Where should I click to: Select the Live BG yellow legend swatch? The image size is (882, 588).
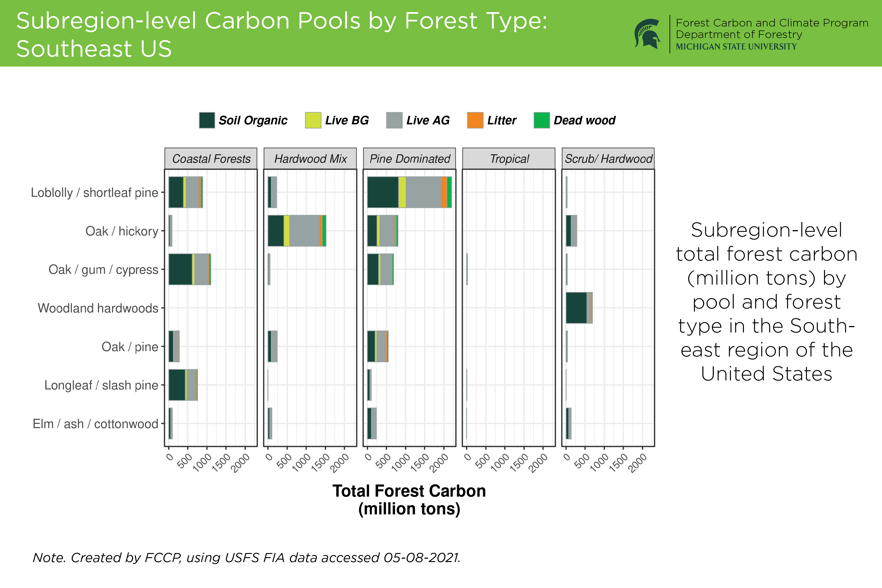(313, 120)
